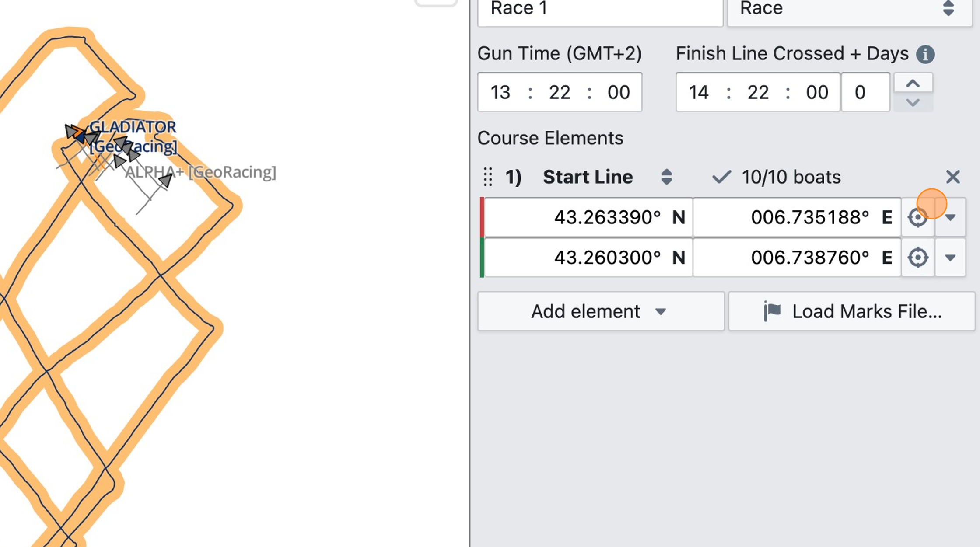Remove the Start Line element with the X

952,177
